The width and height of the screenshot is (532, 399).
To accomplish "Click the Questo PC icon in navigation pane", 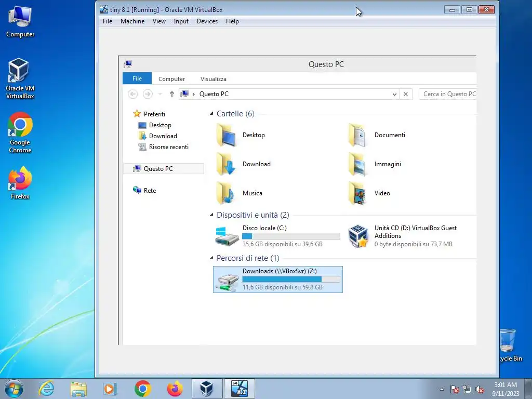I will 137,169.
